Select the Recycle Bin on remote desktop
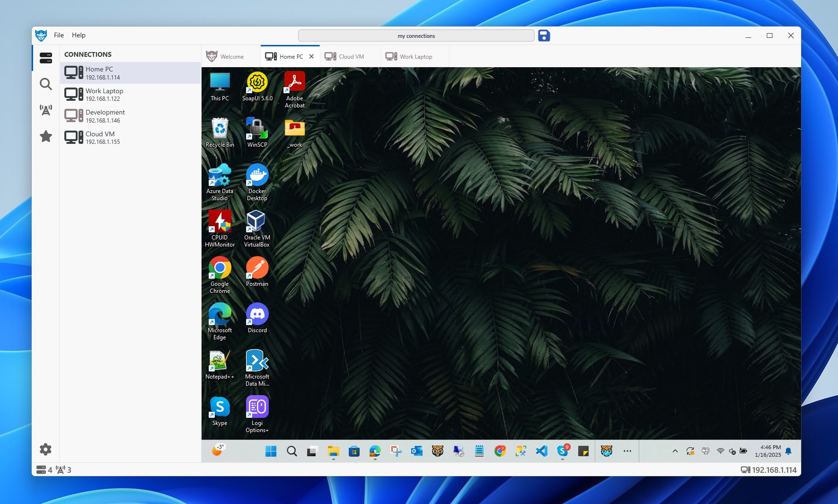Screen dimensions: 838x504 tap(220, 128)
